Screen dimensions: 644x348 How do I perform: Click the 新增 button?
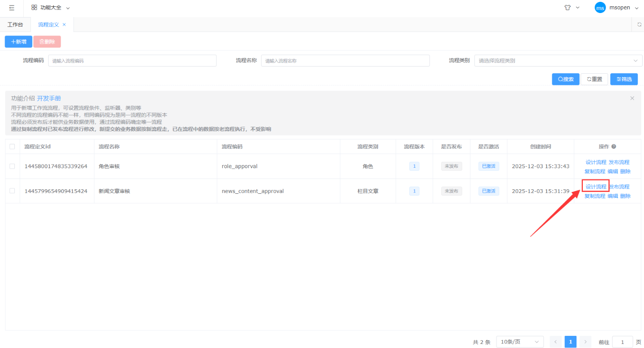[18, 42]
